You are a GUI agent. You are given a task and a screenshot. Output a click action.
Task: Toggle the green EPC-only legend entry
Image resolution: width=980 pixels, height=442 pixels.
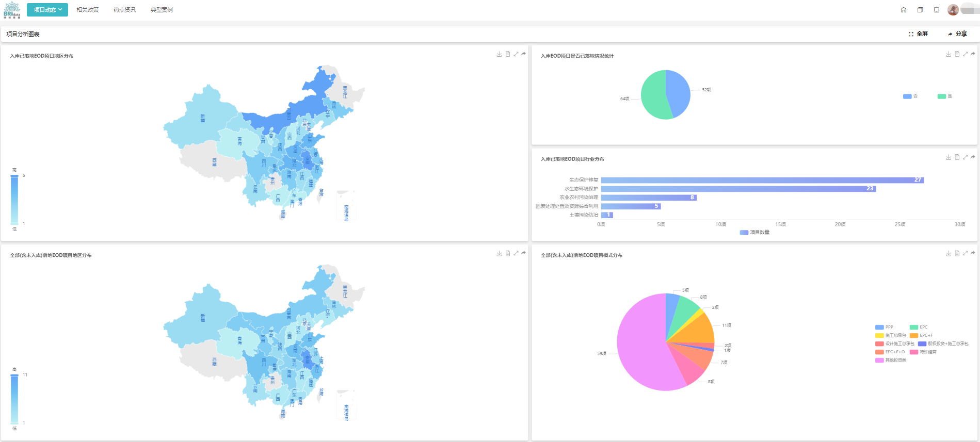point(919,328)
